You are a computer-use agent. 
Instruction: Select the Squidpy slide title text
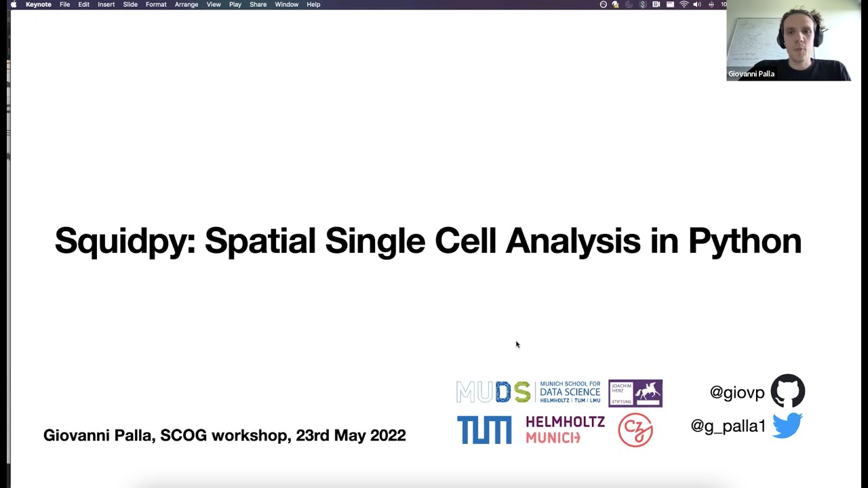tap(428, 241)
